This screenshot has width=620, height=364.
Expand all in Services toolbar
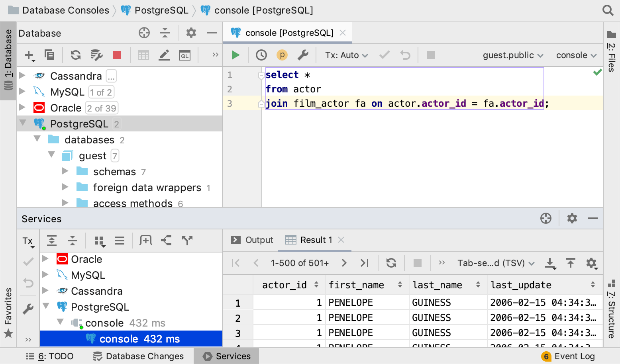(52, 240)
